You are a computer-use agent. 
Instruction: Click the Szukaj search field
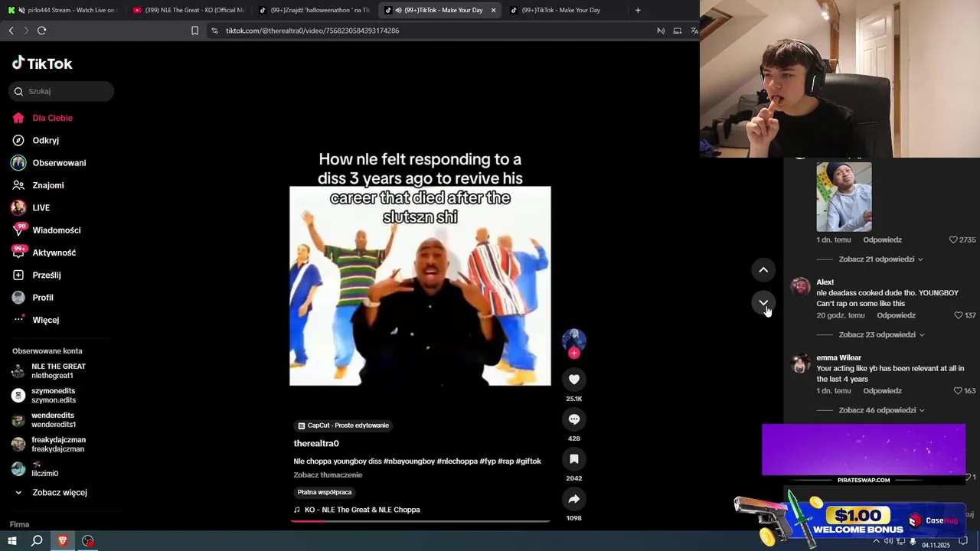point(61,91)
